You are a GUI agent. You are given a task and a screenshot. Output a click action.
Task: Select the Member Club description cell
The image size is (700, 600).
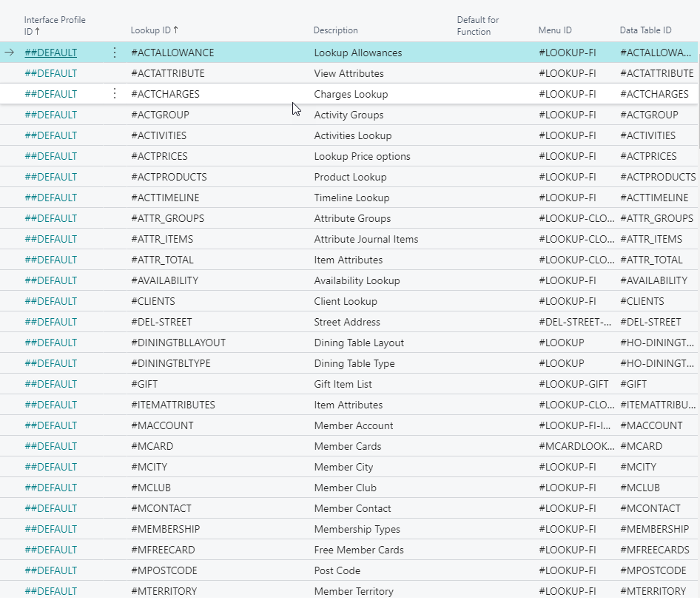click(x=345, y=488)
